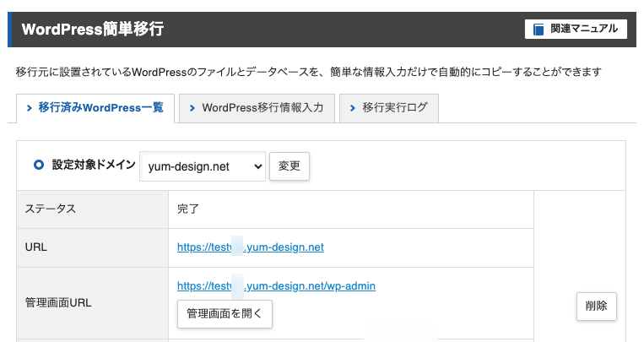Click the 管理画面を開く button
The image size is (644, 342).
click(x=225, y=313)
